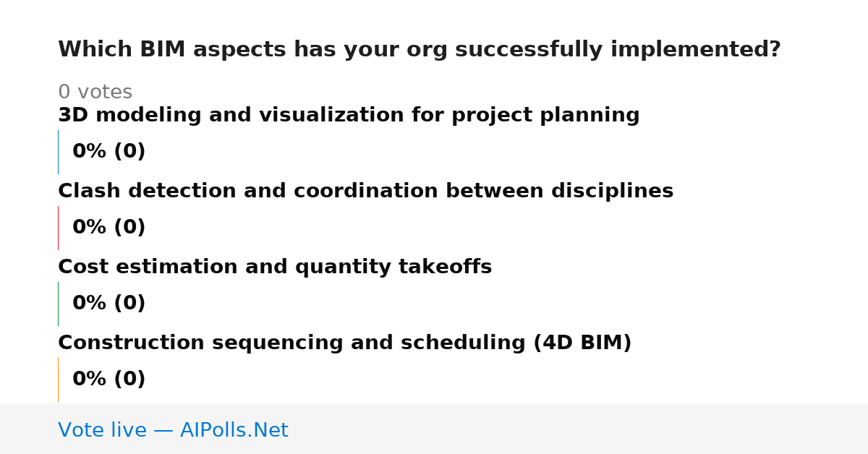Pick Cost estimation and quantity takeoffs option
Screen dimensions: 868x454
point(275,267)
